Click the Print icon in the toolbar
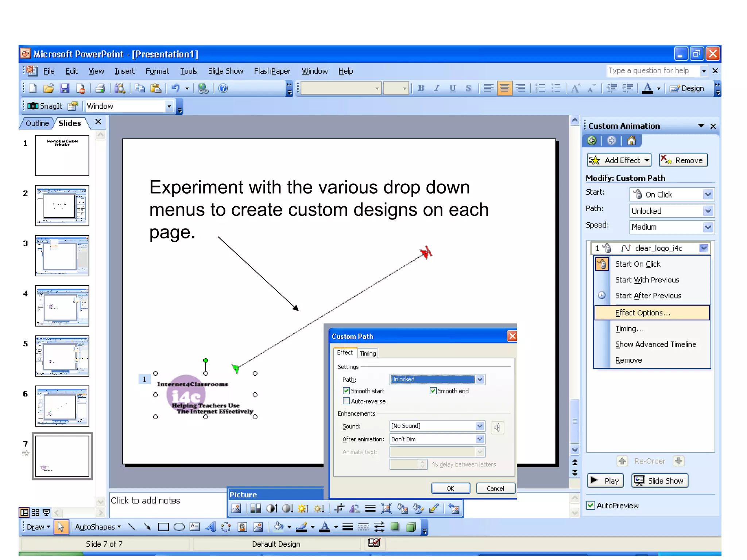 tap(100, 88)
